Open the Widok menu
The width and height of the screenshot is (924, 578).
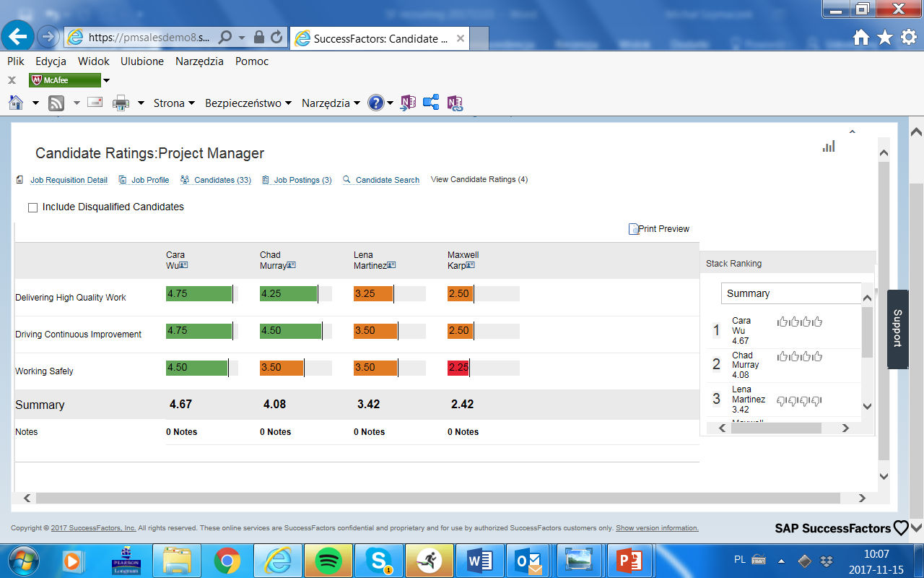coord(94,61)
